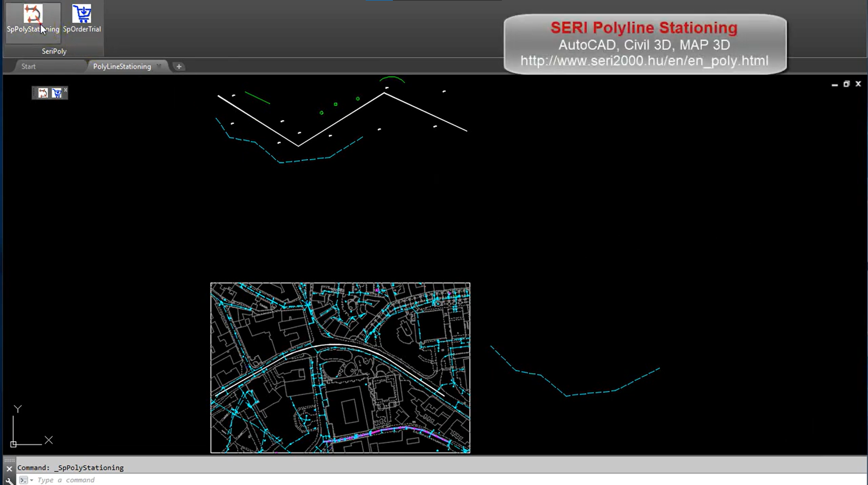
Task: Select the cyan dashed polyline on the right
Action: (x=590, y=393)
